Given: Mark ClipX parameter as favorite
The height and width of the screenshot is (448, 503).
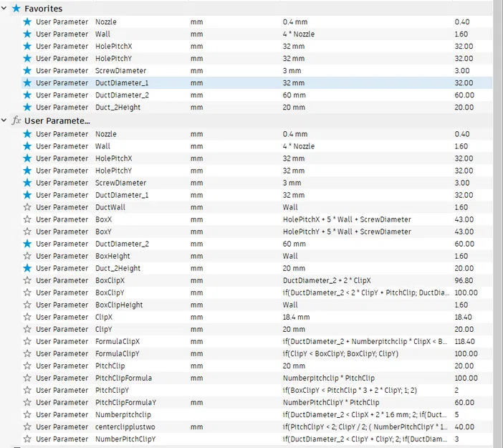Looking at the screenshot, I should (x=27, y=317).
